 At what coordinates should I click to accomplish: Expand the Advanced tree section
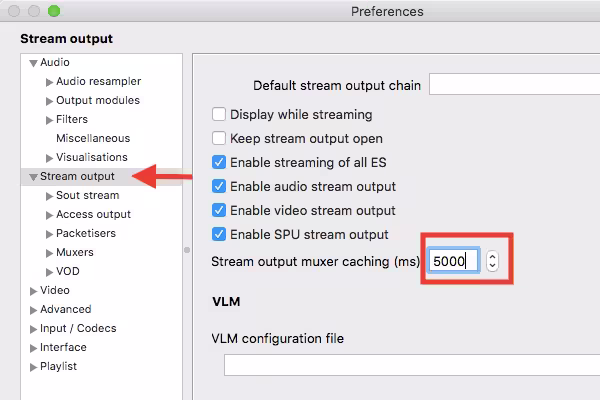[33, 310]
